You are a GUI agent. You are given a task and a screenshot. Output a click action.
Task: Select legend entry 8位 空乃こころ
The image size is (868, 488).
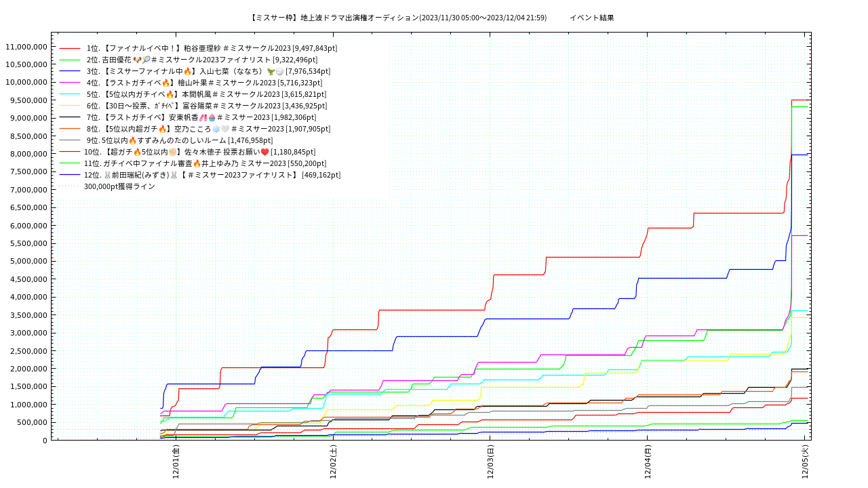tap(208, 129)
